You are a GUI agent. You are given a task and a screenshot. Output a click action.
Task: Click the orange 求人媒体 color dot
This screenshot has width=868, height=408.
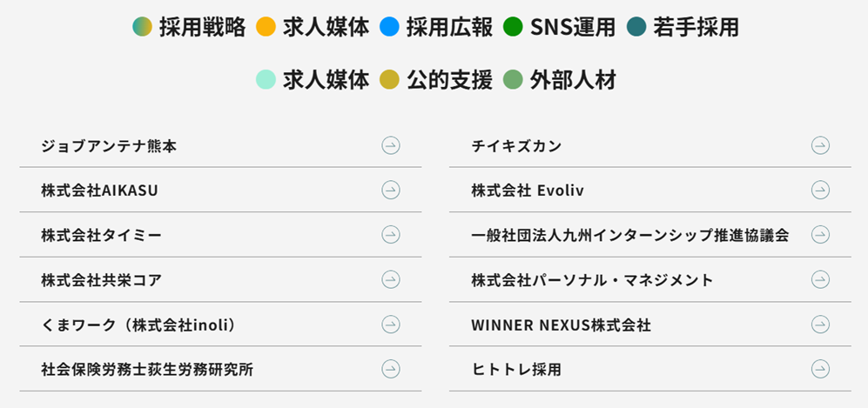266,28
